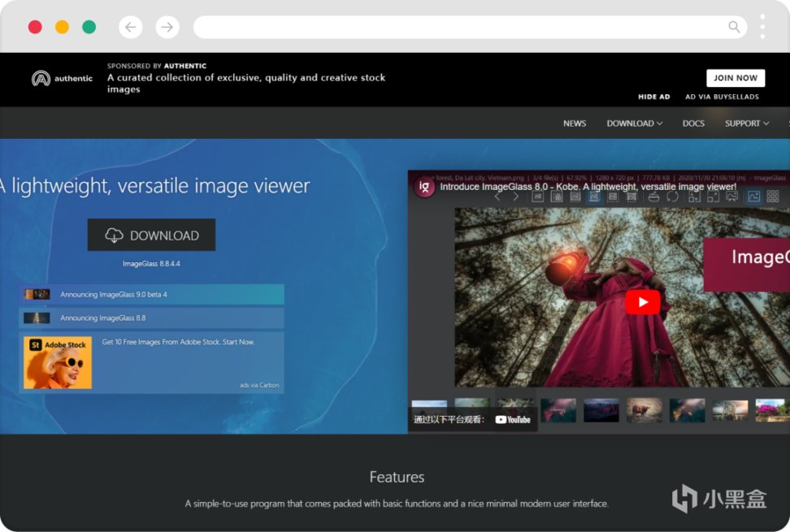
Task: Open the NEWS menu item
Action: click(x=575, y=123)
